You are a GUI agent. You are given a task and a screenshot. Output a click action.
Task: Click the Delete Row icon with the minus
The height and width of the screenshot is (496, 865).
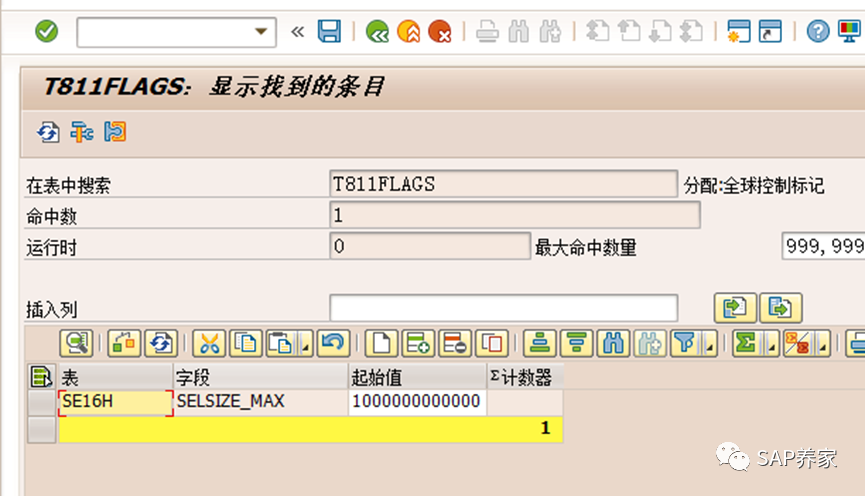pyautogui.click(x=455, y=343)
